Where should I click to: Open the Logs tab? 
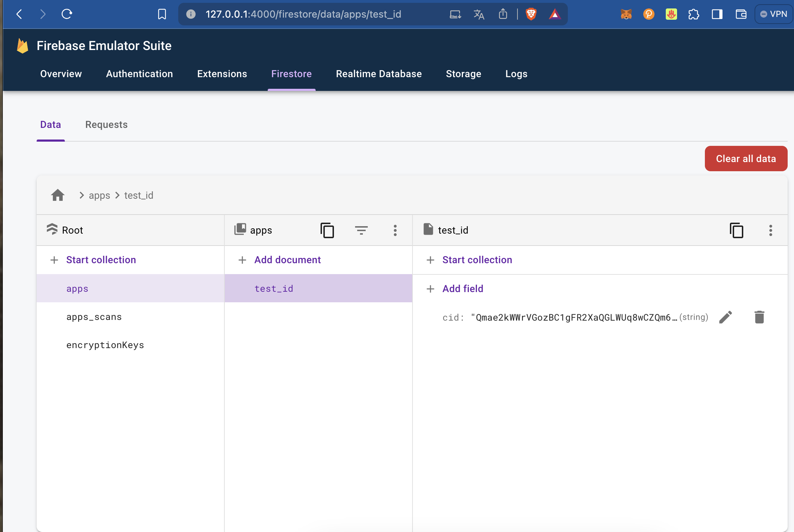[516, 74]
